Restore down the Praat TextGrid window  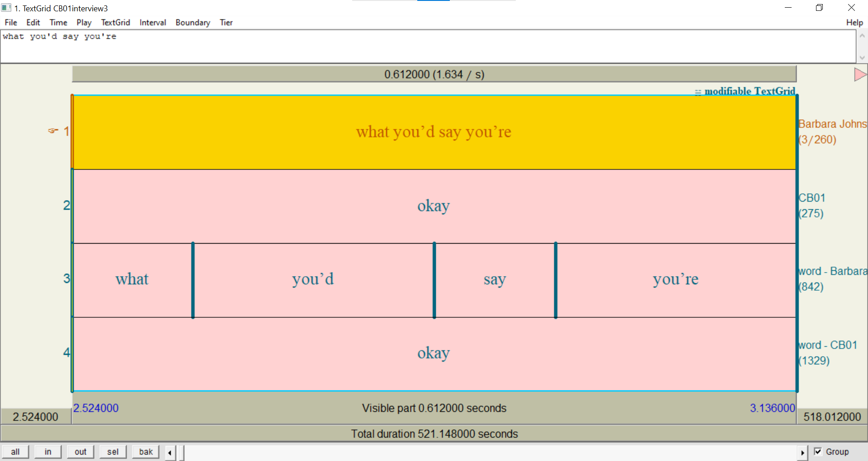click(819, 8)
